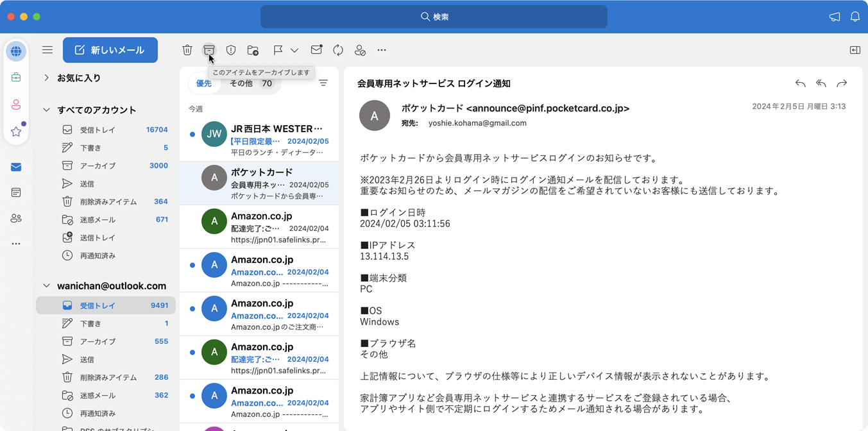
Task: Select the ポケットカード message in list
Action: click(259, 183)
